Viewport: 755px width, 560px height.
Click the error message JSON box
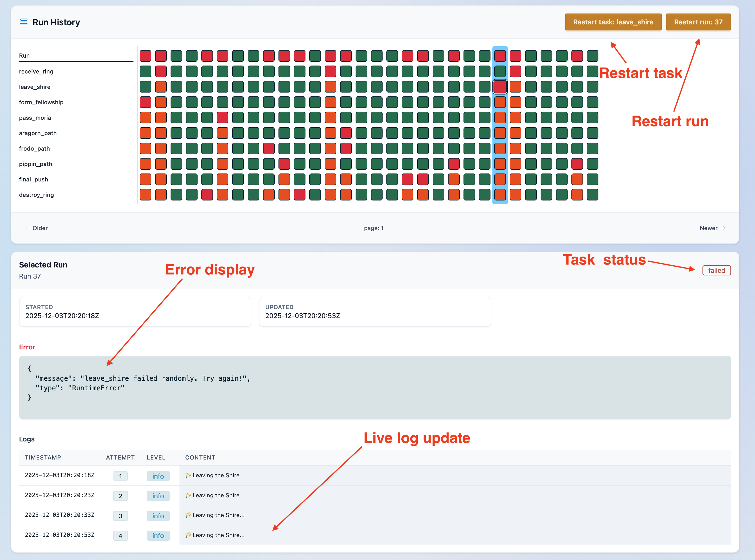point(374,387)
